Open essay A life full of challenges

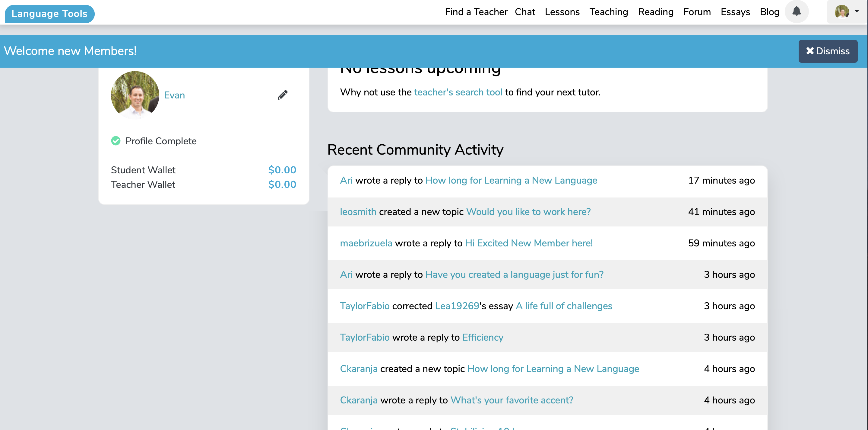(563, 306)
